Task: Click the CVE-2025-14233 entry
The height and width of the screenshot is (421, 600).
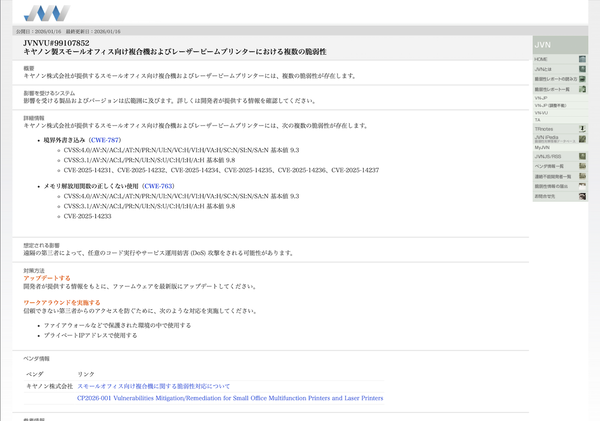Action: point(87,216)
